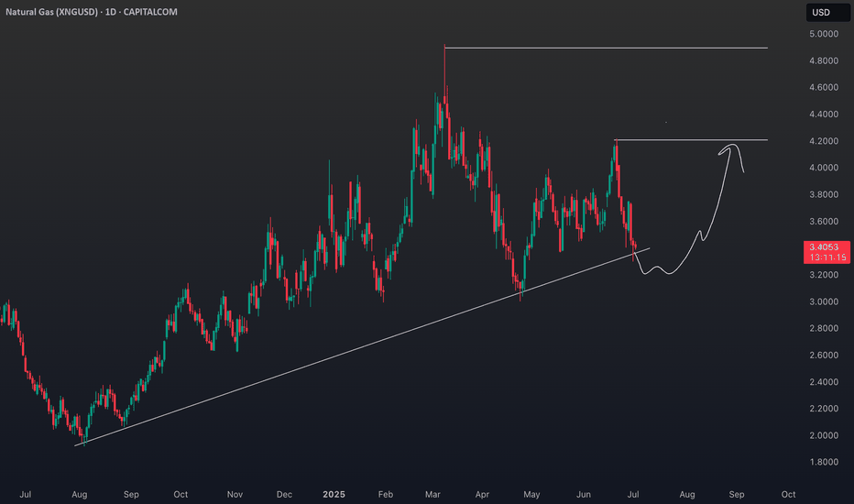Click the countdown timer 13:11:15
Screen dimensions: 854x504
pos(827,257)
